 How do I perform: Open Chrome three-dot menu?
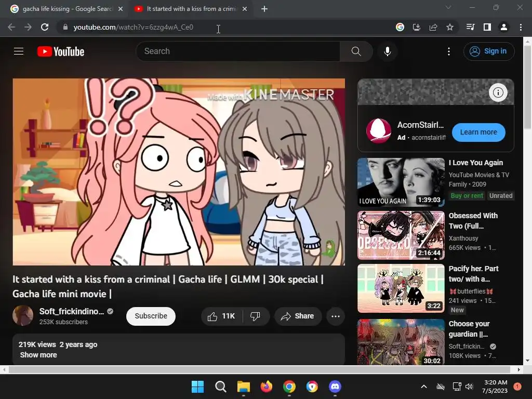click(521, 27)
